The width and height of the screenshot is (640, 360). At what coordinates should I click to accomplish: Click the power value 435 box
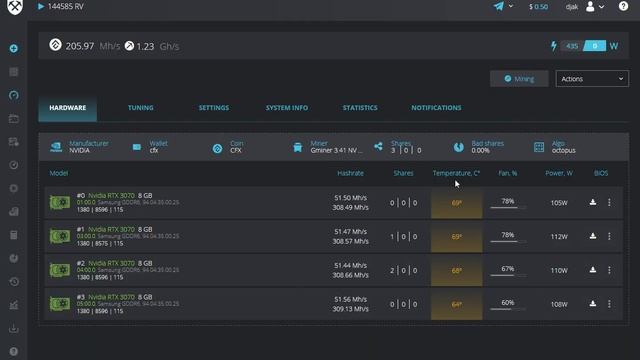tap(572, 46)
